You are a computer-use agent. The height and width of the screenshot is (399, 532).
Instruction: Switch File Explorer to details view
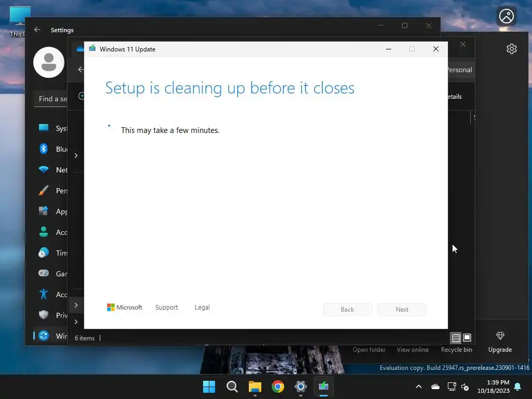pyautogui.click(x=456, y=338)
